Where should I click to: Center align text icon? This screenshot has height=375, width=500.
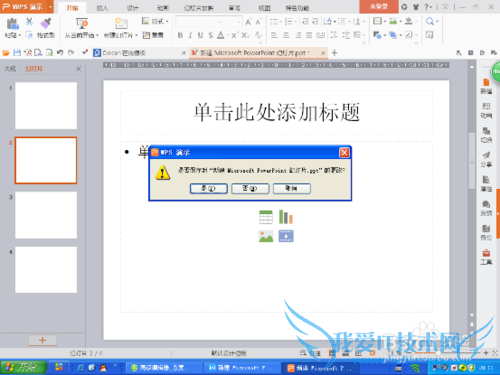click(x=286, y=35)
